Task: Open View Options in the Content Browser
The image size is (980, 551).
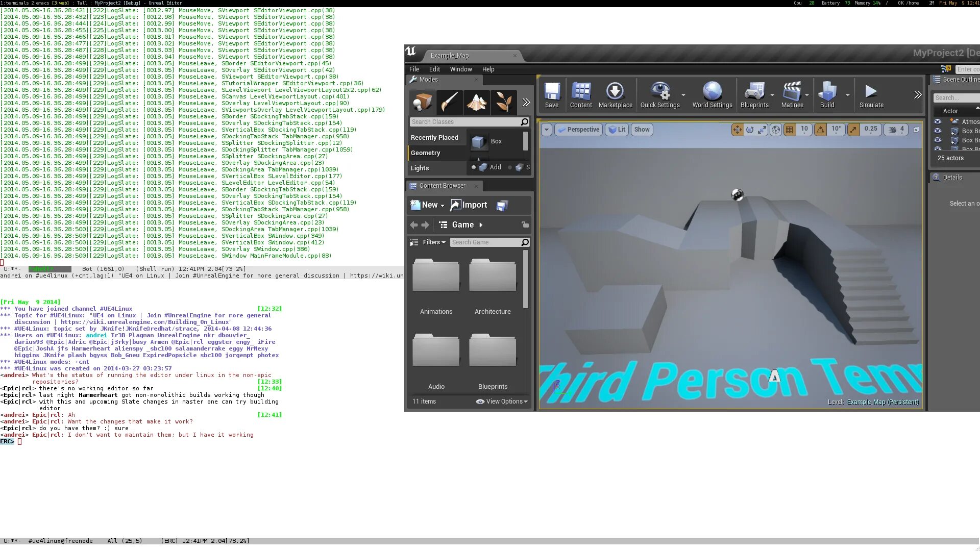Action: pos(501,401)
